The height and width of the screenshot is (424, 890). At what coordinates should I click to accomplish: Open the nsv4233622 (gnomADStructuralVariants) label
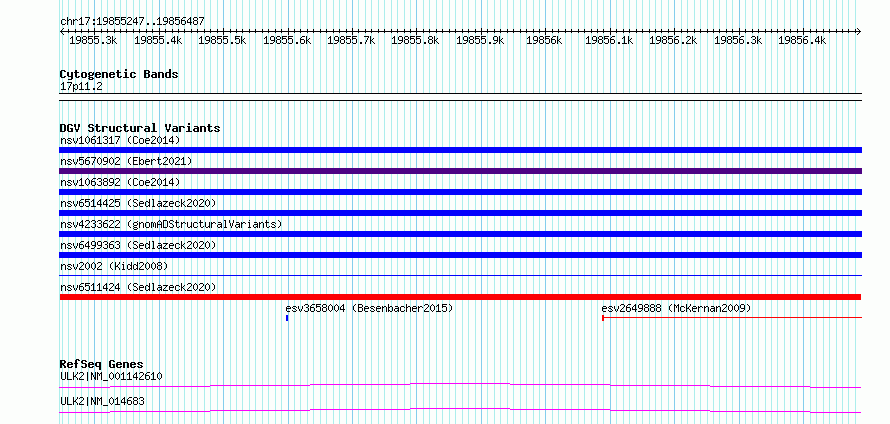[x=171, y=224]
